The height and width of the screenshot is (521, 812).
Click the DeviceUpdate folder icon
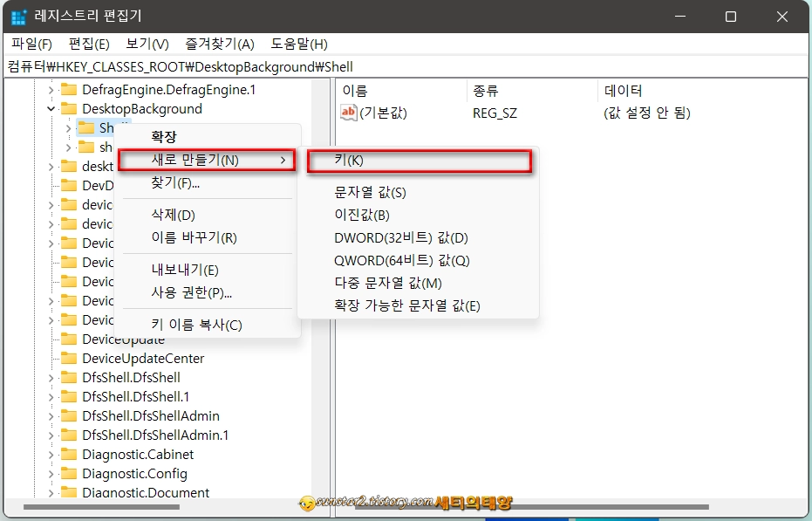click(69, 339)
